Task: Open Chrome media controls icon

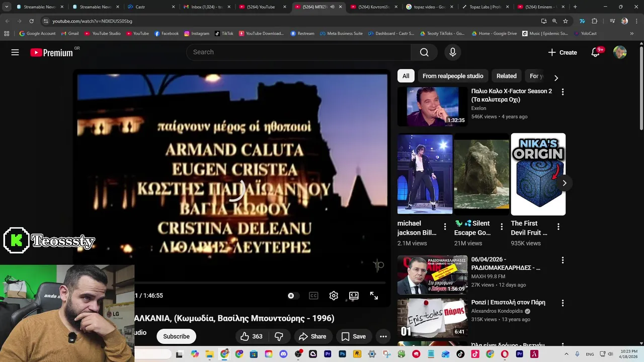Action: 612,21
